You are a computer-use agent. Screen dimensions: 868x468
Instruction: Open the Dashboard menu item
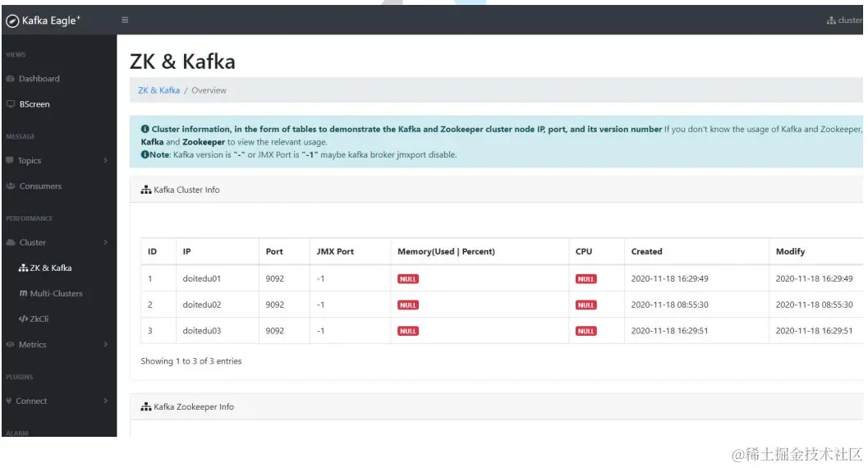tap(39, 79)
